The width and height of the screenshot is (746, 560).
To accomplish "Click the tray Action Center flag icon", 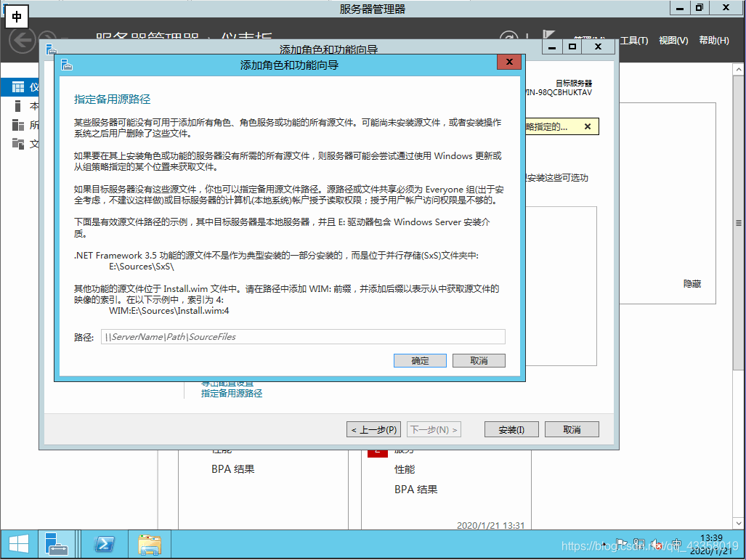I will (x=621, y=544).
